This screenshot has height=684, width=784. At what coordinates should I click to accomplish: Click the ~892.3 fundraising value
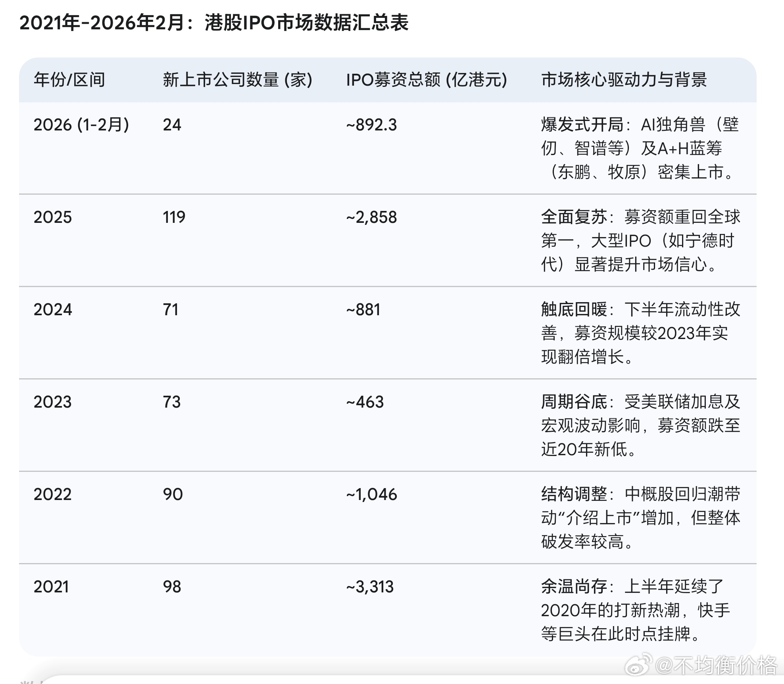click(371, 125)
